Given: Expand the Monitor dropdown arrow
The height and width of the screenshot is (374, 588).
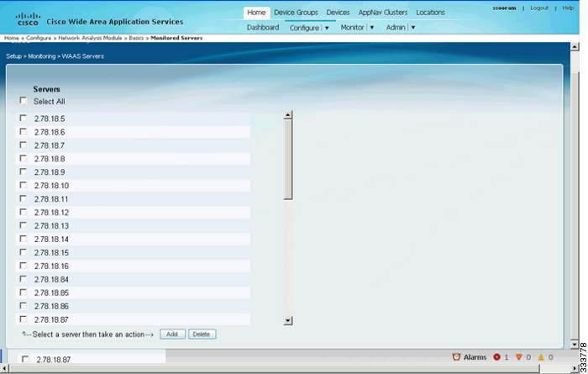Looking at the screenshot, I should coord(372,28).
